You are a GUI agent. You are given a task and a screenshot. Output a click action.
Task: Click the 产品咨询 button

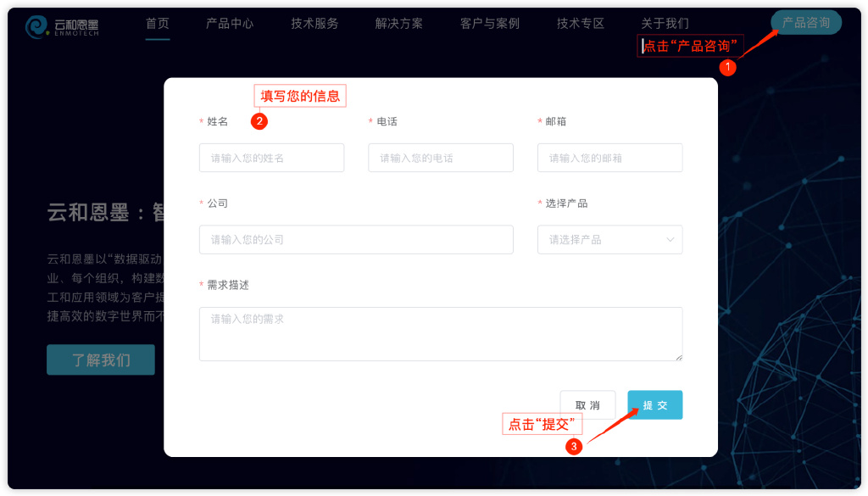[x=806, y=23]
